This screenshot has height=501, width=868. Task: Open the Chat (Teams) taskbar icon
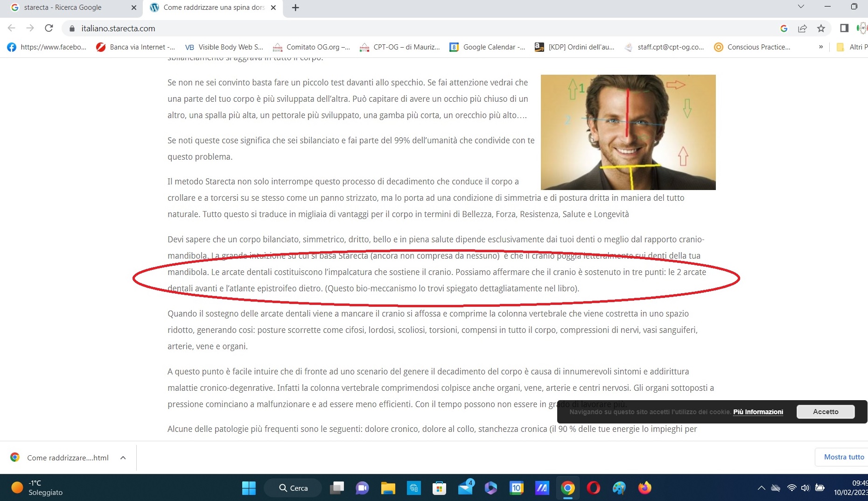pos(362,488)
